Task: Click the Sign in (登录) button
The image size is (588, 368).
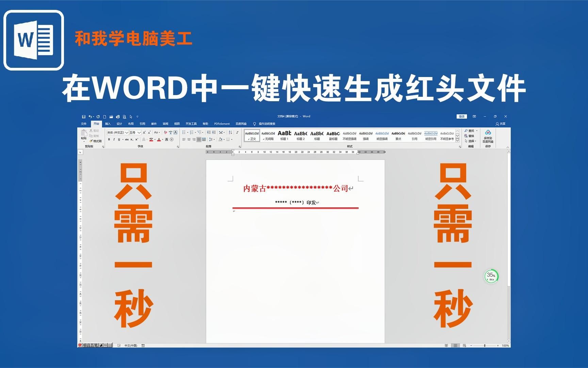Action: click(x=462, y=117)
